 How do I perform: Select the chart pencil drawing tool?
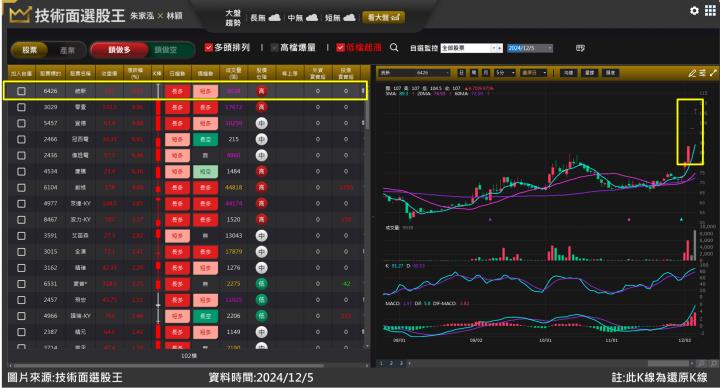click(x=692, y=73)
